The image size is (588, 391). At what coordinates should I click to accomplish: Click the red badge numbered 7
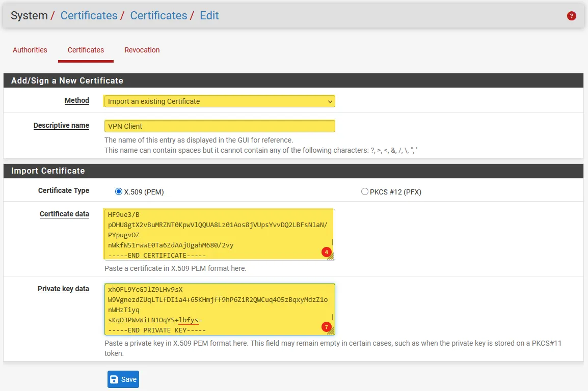pos(327,327)
